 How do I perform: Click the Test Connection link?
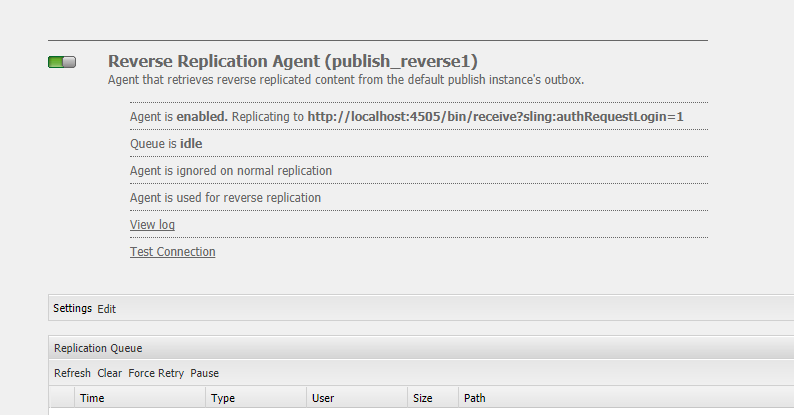[x=173, y=252]
